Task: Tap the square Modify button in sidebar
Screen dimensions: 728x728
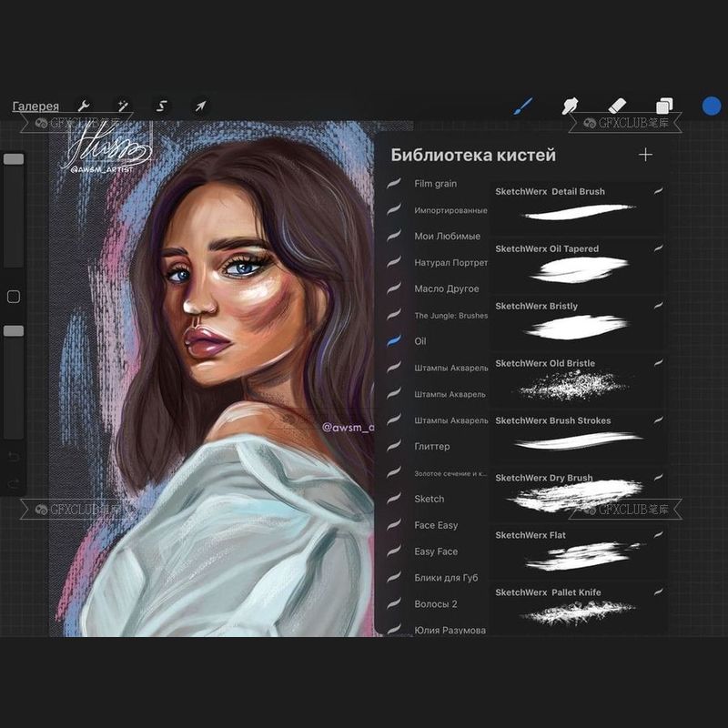Action: click(x=14, y=297)
